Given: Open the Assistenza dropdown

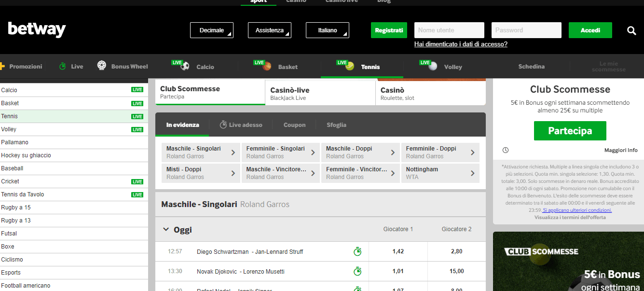Looking at the screenshot, I should (270, 30).
